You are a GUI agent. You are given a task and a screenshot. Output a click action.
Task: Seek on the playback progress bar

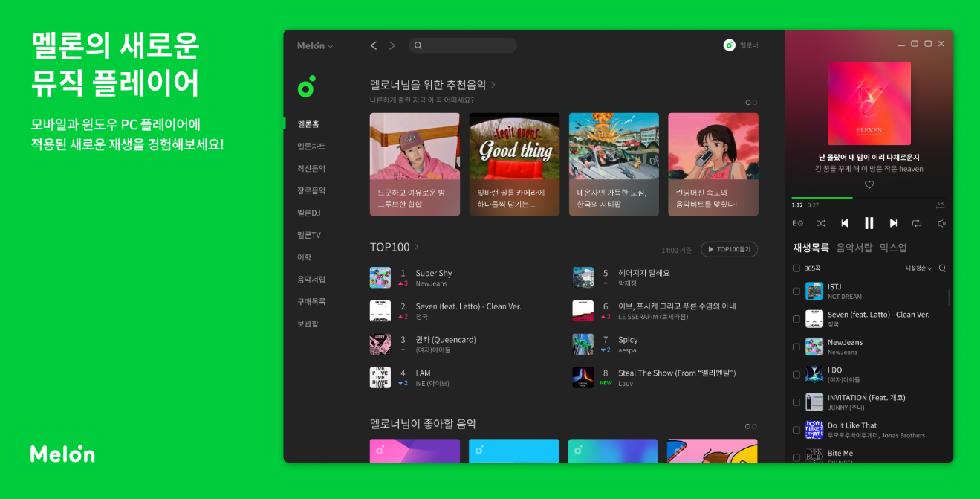click(869, 198)
